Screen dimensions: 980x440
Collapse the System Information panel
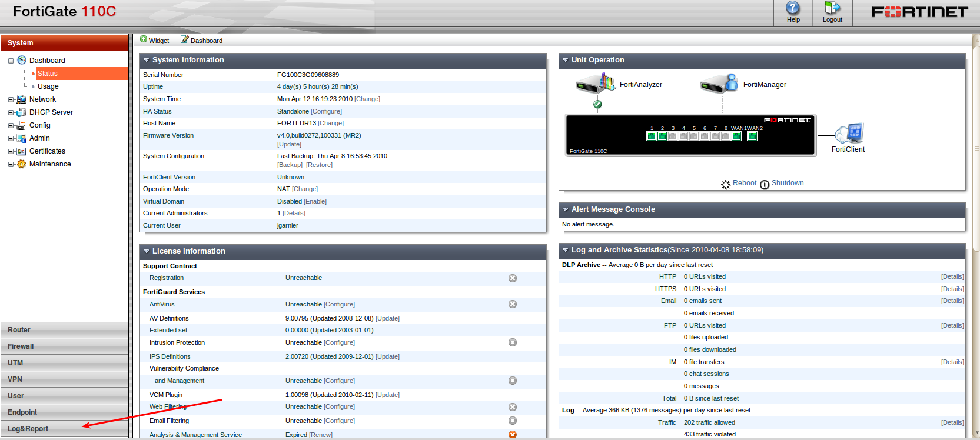click(x=146, y=60)
